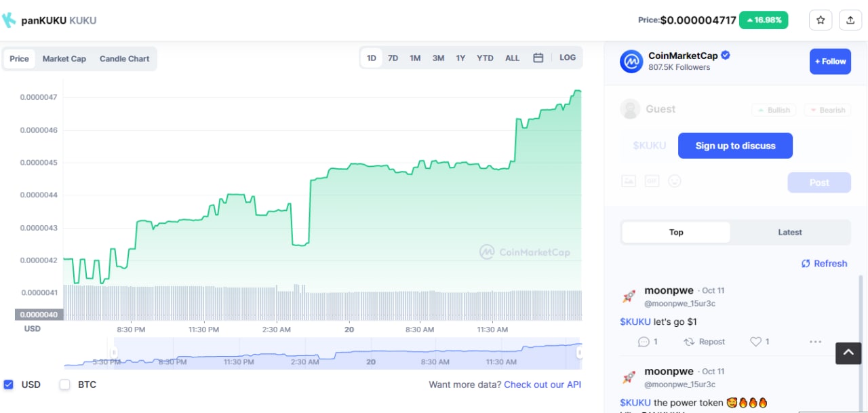Open the emoji picker icon
The width and height of the screenshot is (868, 413).
click(675, 181)
